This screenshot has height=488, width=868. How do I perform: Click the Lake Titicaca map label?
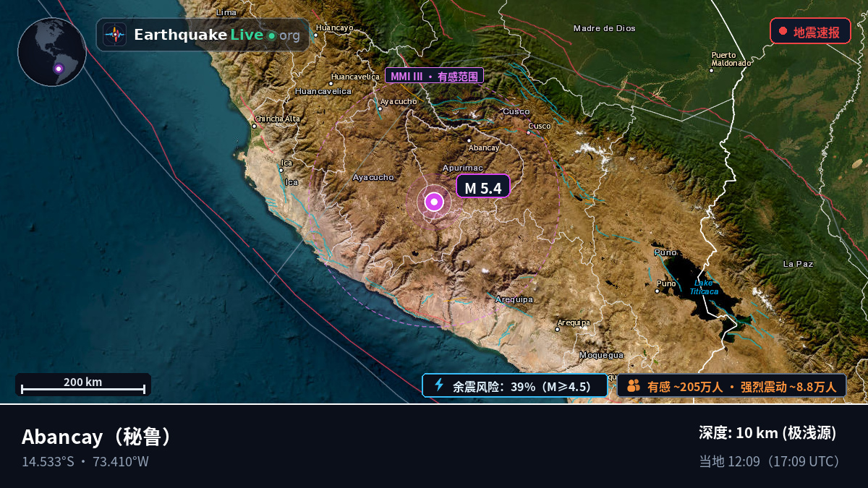pos(704,287)
